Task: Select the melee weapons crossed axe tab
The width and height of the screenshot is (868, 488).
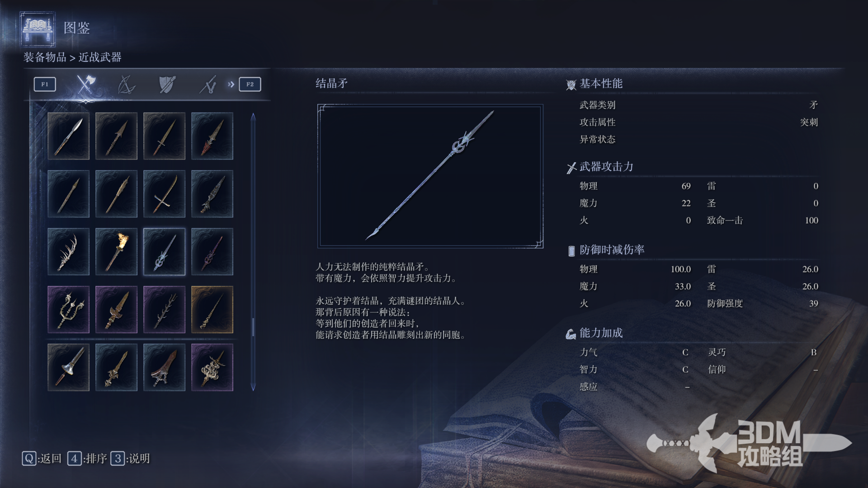Action: (85, 84)
